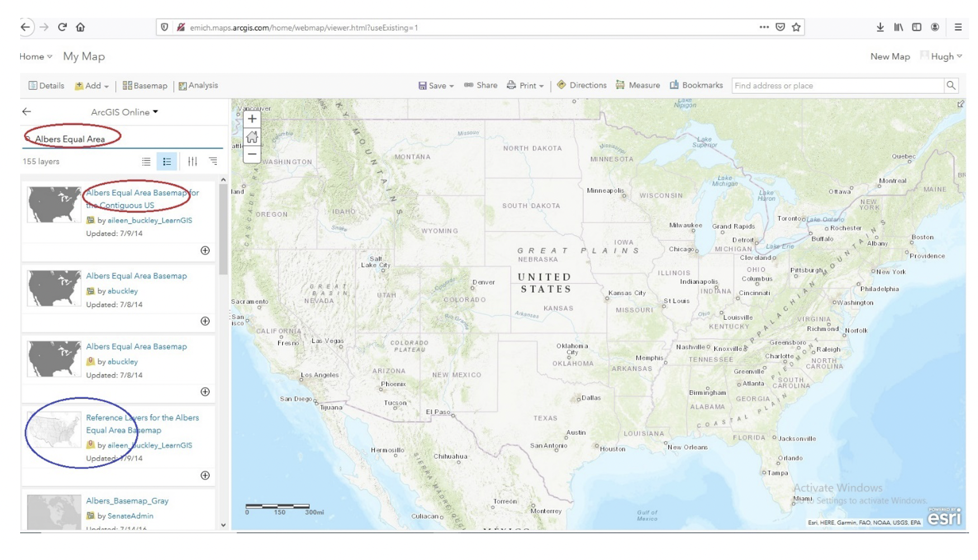
Task: Go back with browser back arrow
Action: (26, 27)
